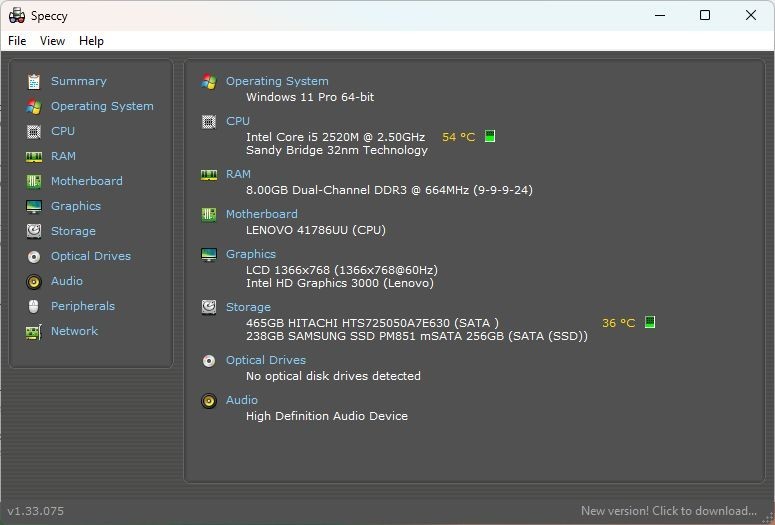Click the Graphics monitor icon in sidebar
The height and width of the screenshot is (525, 775).
pos(34,206)
